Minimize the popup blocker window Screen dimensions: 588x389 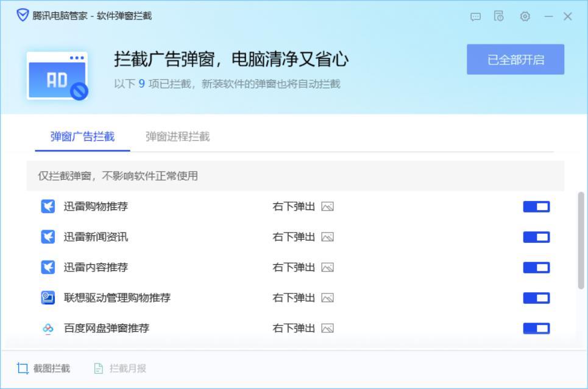548,16
